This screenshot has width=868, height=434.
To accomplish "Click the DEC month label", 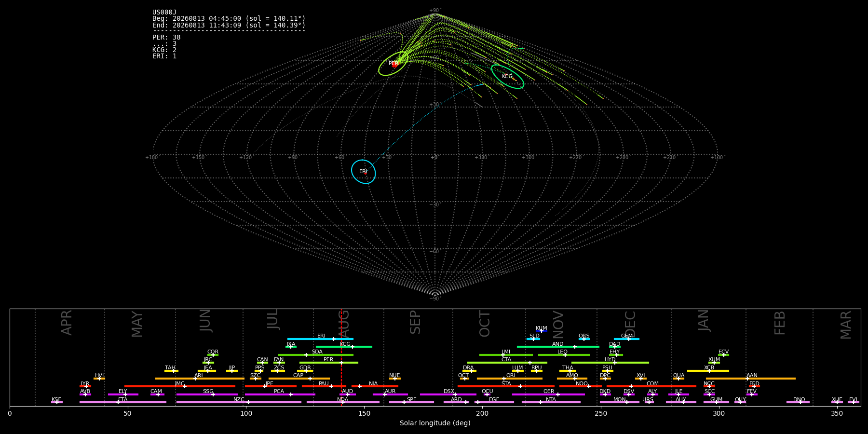I will 630,324.
